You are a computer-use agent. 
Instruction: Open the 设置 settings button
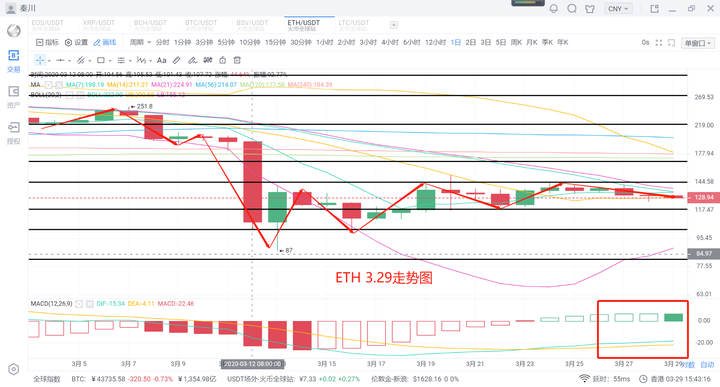coord(76,42)
